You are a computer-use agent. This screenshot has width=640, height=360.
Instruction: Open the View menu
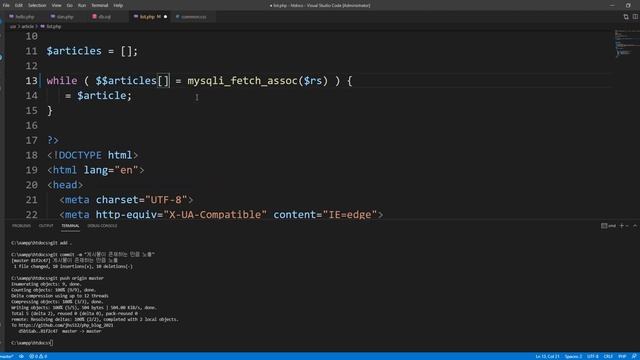tap(56, 5)
